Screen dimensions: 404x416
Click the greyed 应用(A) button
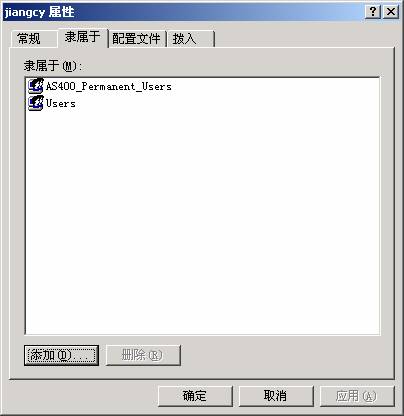coord(357,396)
